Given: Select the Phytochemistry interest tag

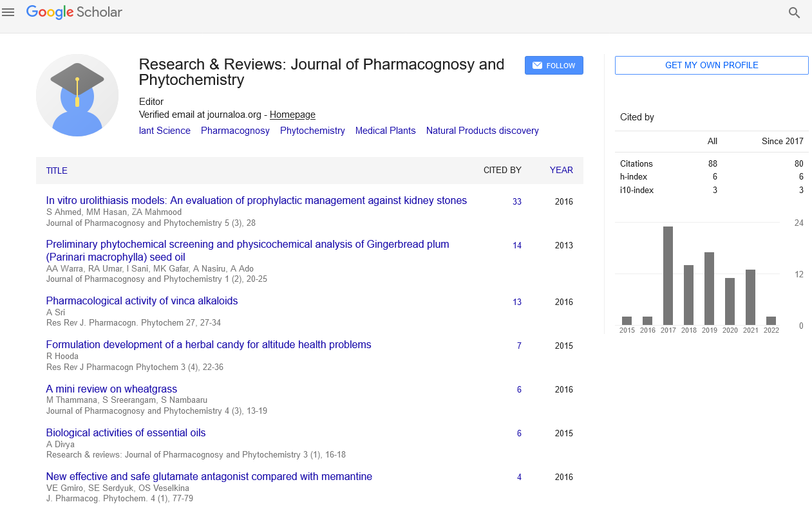Looking at the screenshot, I should [x=312, y=131].
